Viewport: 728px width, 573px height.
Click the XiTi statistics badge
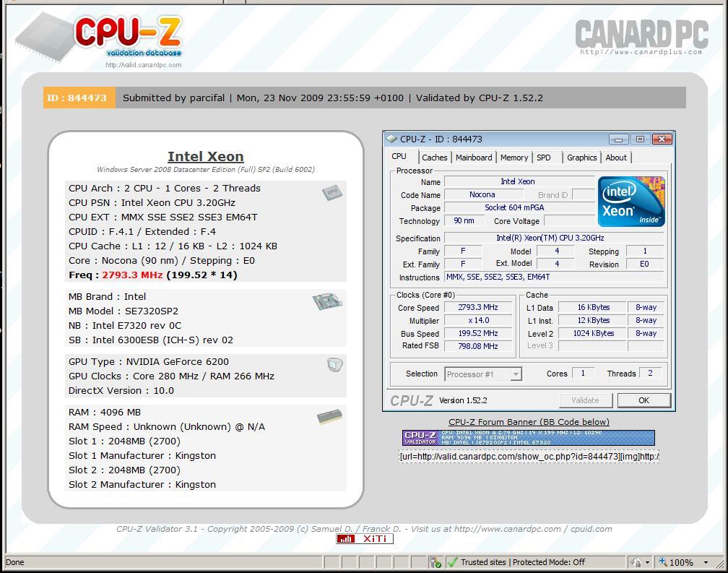click(365, 538)
